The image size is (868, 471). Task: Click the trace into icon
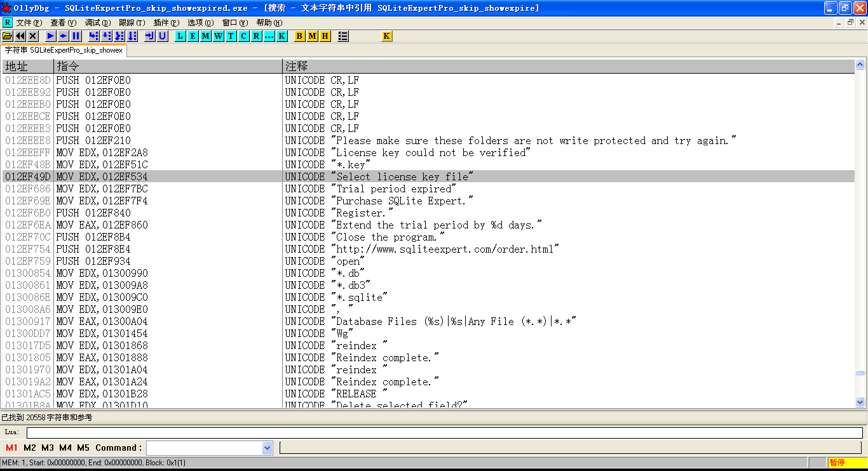tap(119, 36)
